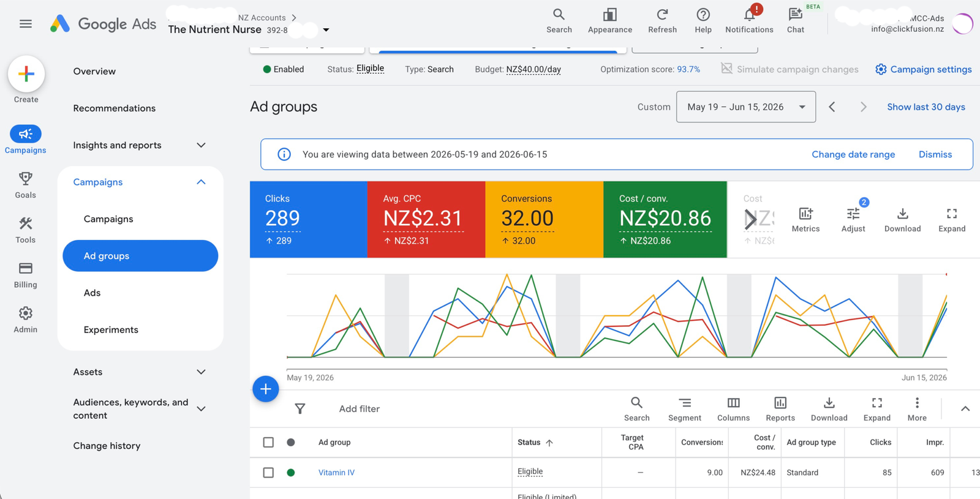Open the main hamburger menu
Screen dimensions: 980x499
coord(26,24)
